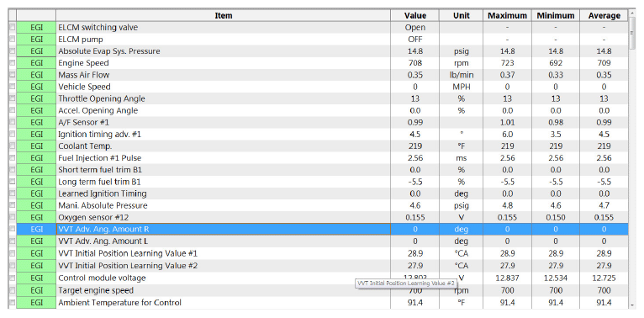644x318 pixels.
Task: Check the ELCM switching valve row checkbox
Action: (13, 28)
